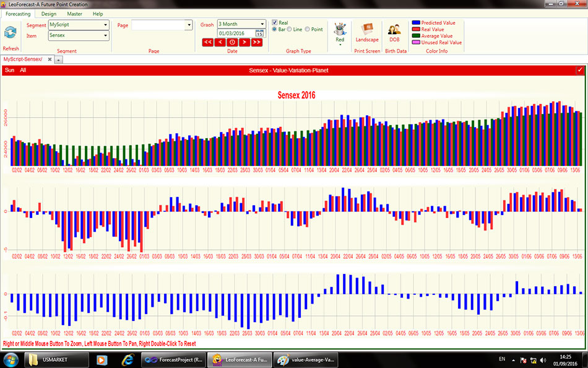Click the Real Value legend label
This screenshot has height=368, width=588.
pos(433,29)
